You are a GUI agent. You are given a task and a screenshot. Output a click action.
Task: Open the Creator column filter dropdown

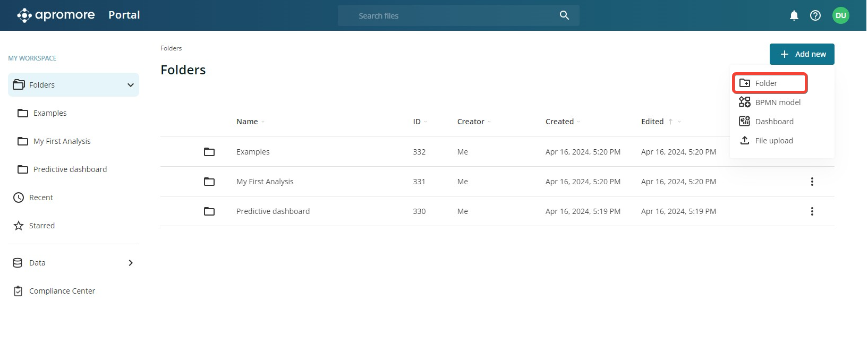click(x=489, y=122)
